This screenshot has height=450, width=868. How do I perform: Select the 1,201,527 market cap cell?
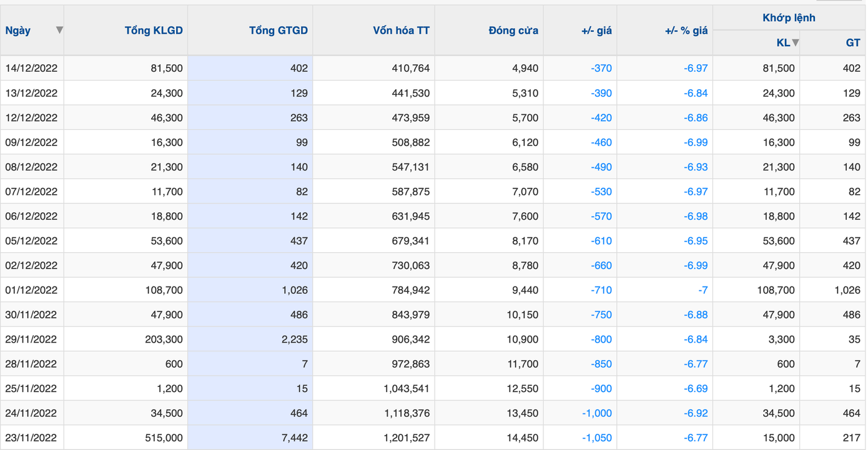pyautogui.click(x=407, y=438)
